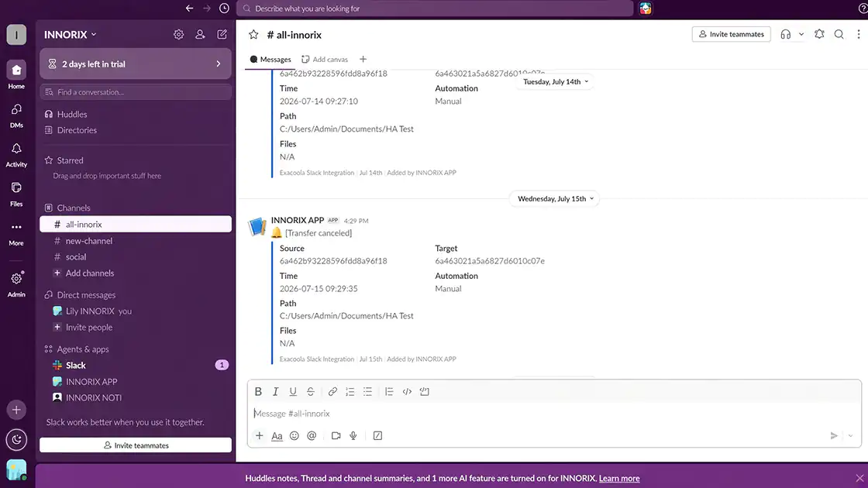Expand the huddle options chevron
The image size is (868, 488).
801,34
